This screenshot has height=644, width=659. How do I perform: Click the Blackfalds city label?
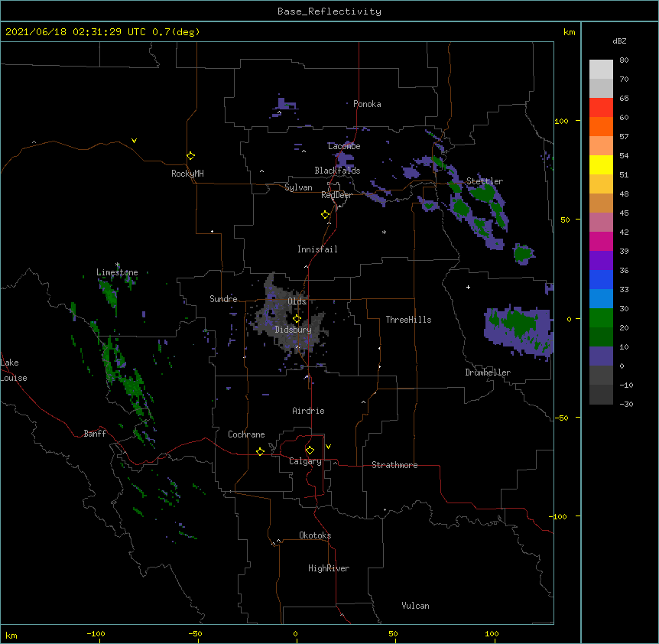coord(337,171)
